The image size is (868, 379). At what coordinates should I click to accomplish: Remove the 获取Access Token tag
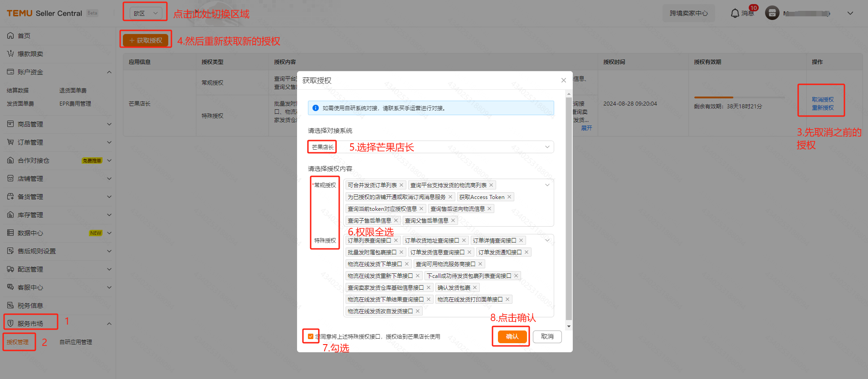tap(509, 197)
